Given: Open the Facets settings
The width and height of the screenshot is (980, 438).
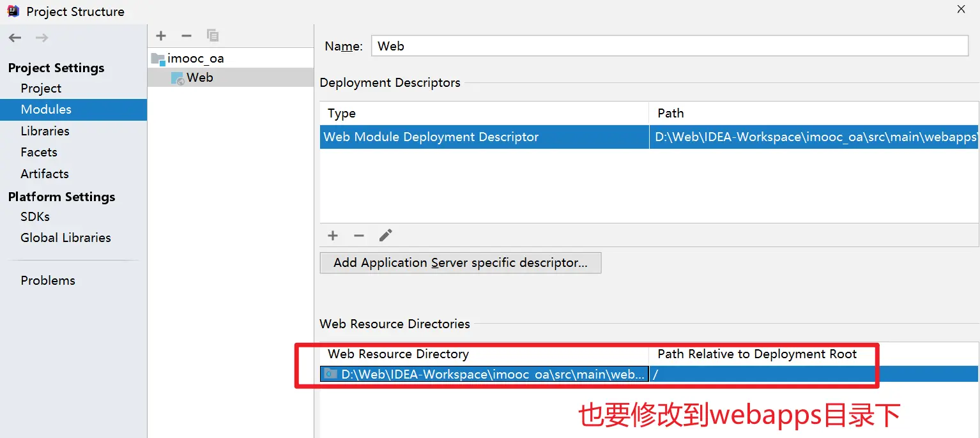Looking at the screenshot, I should point(39,152).
